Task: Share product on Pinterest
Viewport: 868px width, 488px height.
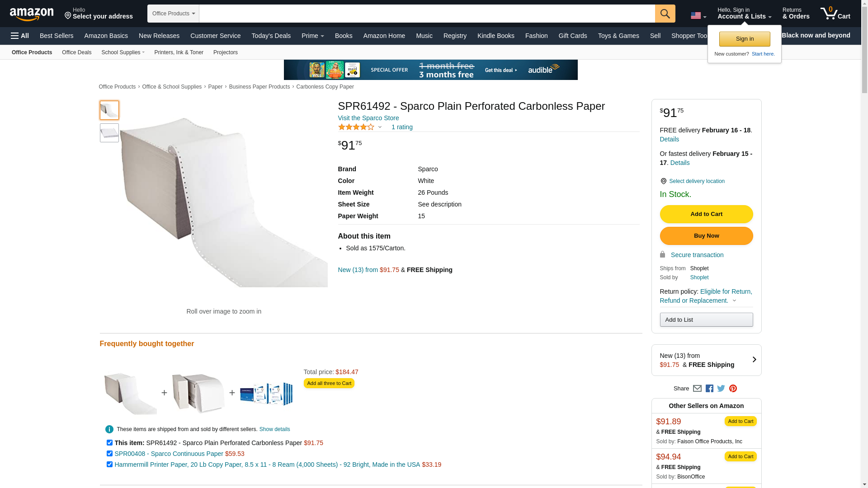Action: pos(733,389)
